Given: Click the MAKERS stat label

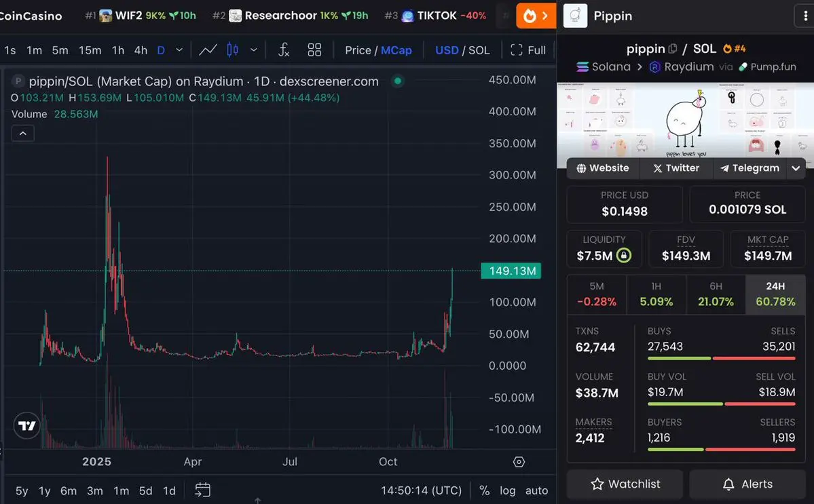Looking at the screenshot, I should click(593, 422).
